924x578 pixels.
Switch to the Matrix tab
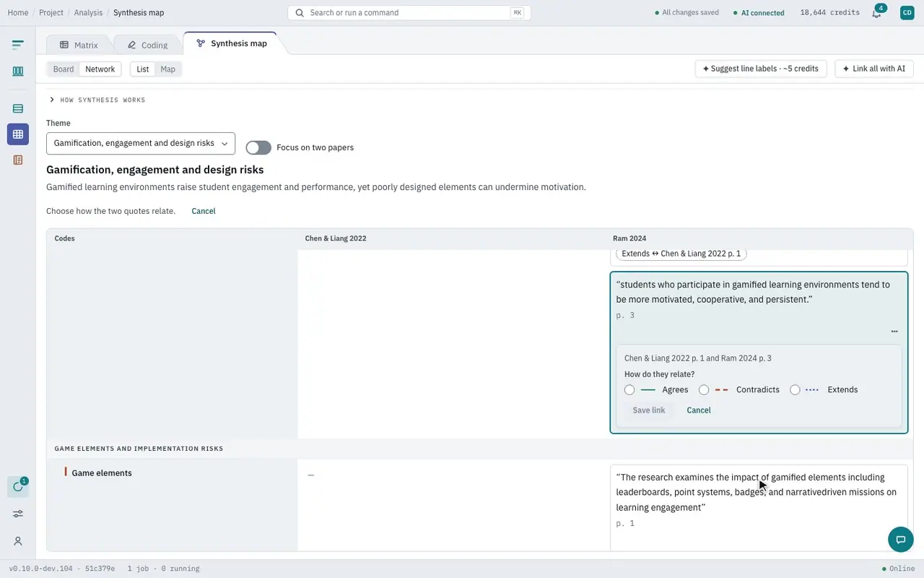coord(79,45)
